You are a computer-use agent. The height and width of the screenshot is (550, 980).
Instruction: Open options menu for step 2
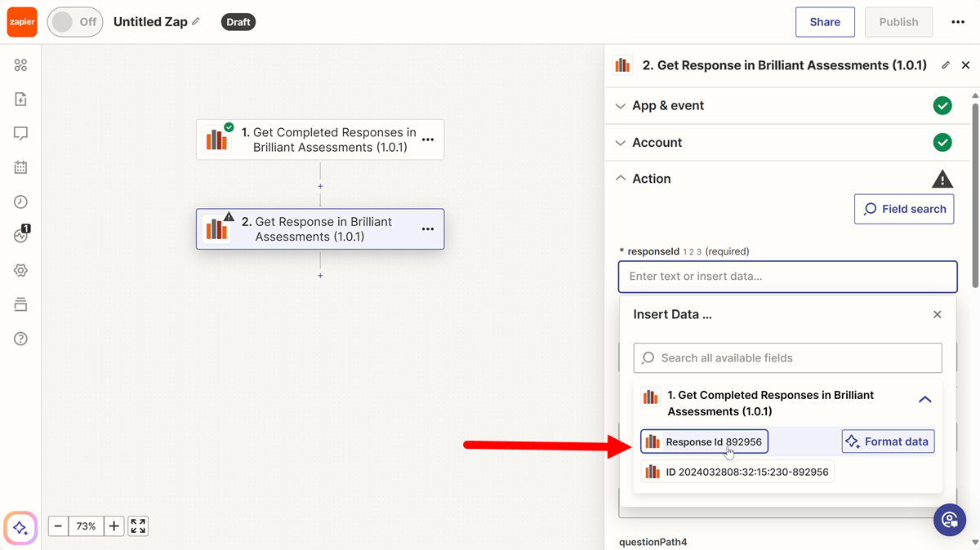pos(427,229)
